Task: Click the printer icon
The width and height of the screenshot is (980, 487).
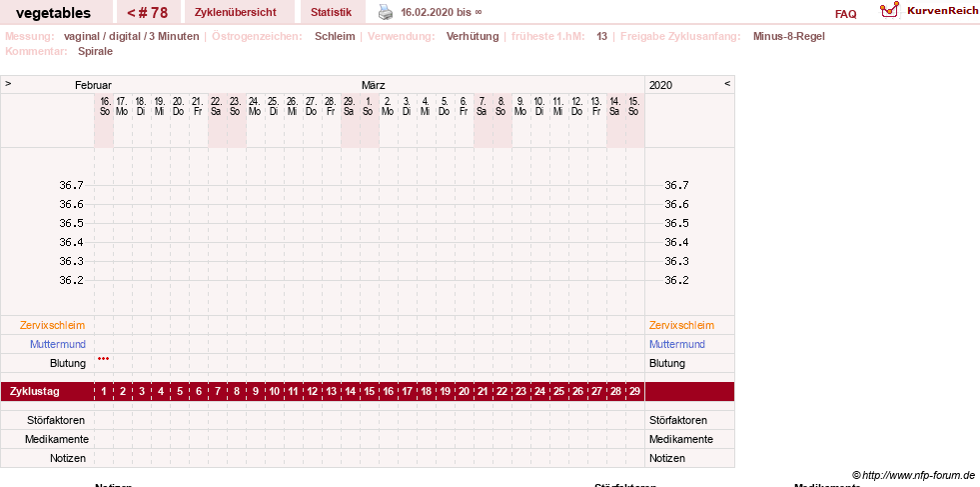Action: point(386,12)
